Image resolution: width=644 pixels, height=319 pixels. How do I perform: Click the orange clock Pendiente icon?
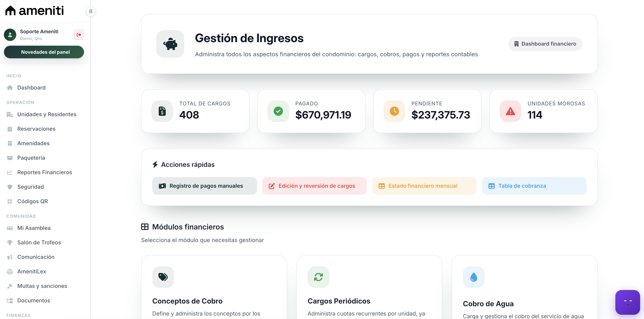point(395,111)
